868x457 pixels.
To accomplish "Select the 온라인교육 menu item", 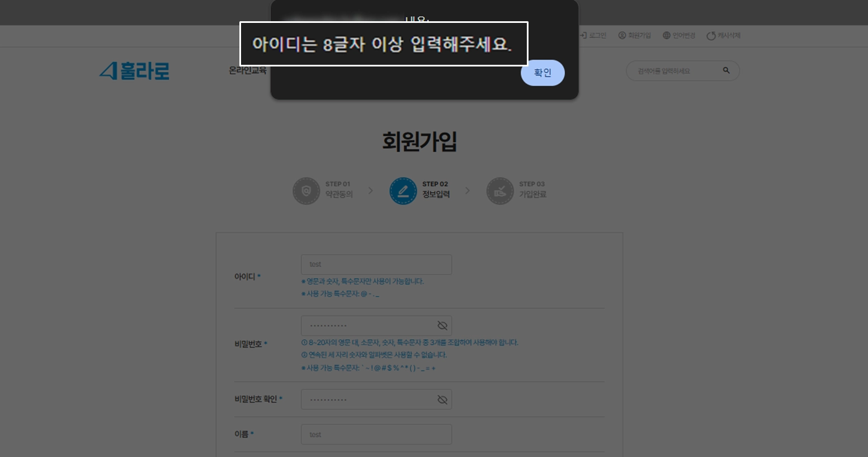I will [248, 70].
